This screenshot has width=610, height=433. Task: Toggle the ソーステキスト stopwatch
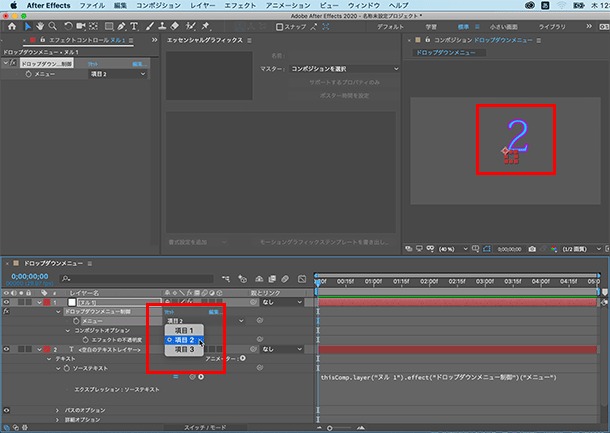pyautogui.click(x=67, y=368)
